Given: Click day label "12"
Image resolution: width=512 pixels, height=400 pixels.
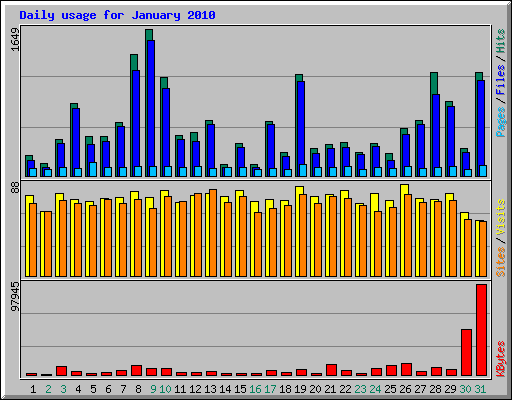Looking at the screenshot, I should 195,389.
